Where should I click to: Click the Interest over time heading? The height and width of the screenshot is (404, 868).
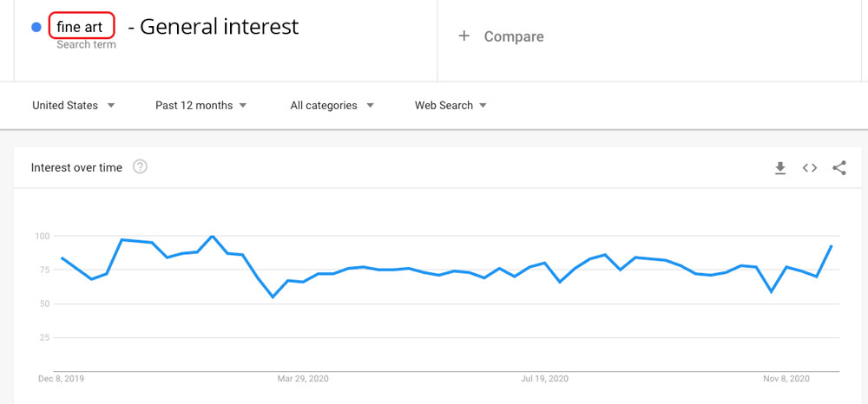(x=76, y=167)
